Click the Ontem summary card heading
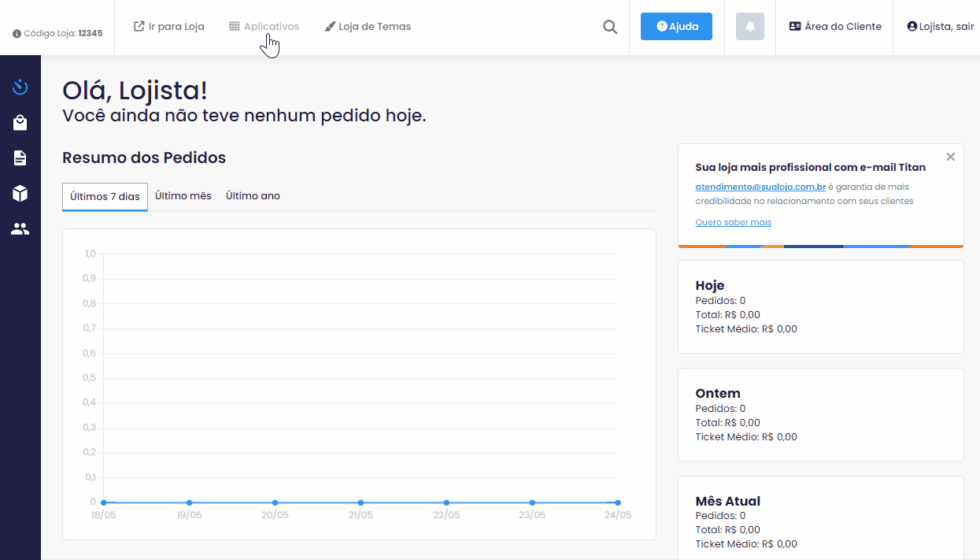The image size is (980, 560). (x=718, y=393)
